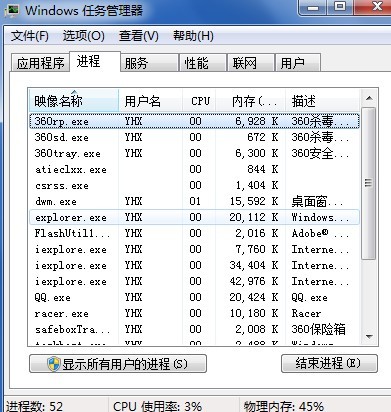The width and height of the screenshot is (391, 412).
Task: Open the 查看(V) menu
Action: point(139,36)
